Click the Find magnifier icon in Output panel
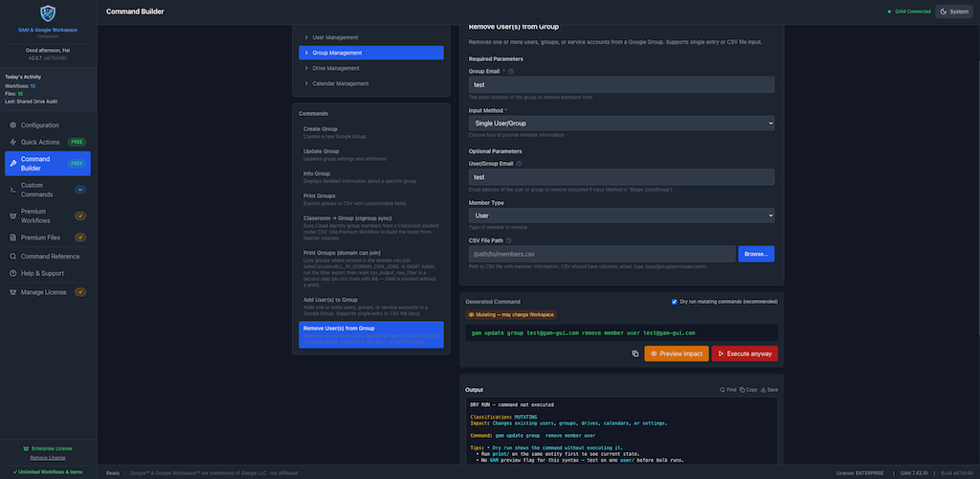This screenshot has width=980, height=479. coord(723,390)
